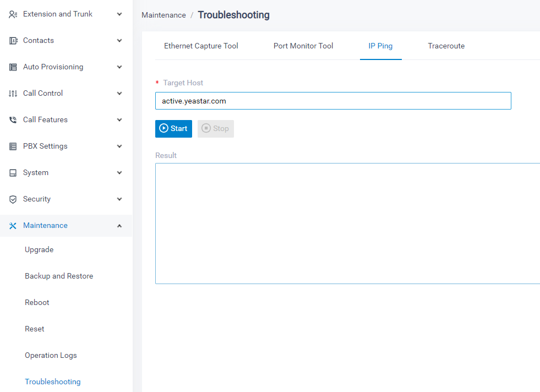Click the Security shield icon
The image size is (540, 392).
click(13, 199)
